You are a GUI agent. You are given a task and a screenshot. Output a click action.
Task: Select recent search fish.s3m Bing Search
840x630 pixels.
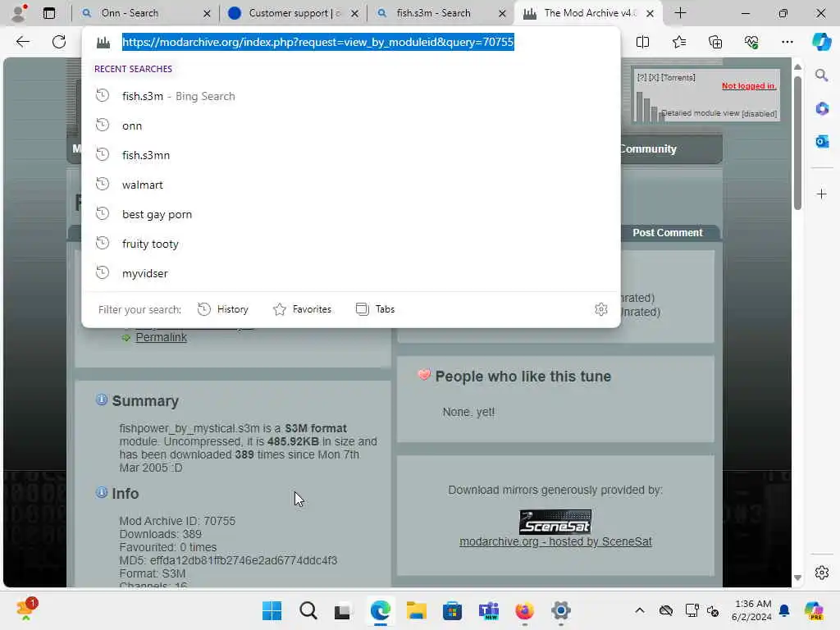click(x=351, y=96)
